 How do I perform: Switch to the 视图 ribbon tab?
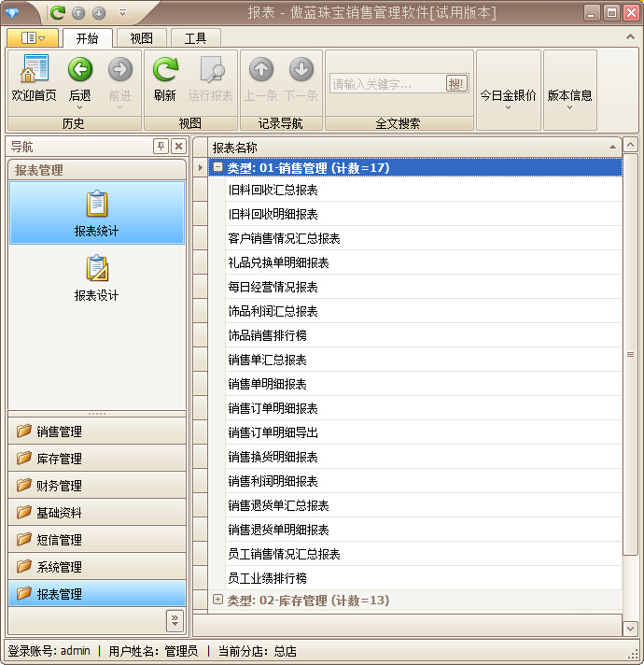(x=142, y=38)
